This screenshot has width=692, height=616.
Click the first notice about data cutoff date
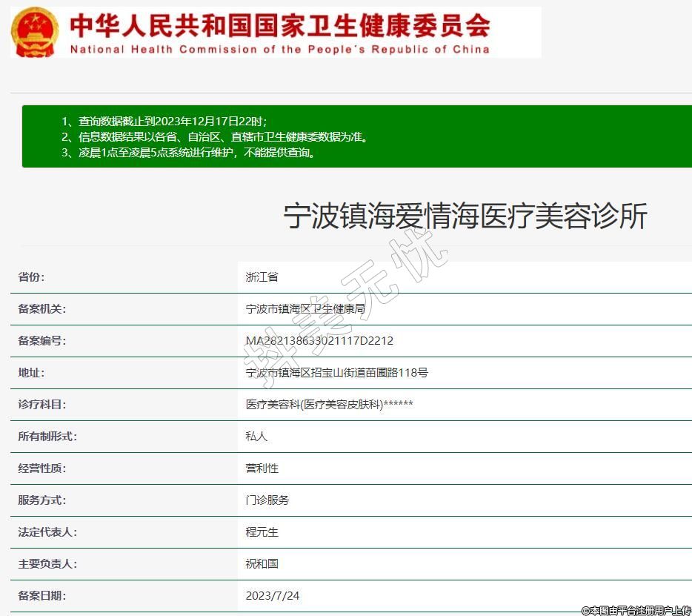(x=163, y=122)
